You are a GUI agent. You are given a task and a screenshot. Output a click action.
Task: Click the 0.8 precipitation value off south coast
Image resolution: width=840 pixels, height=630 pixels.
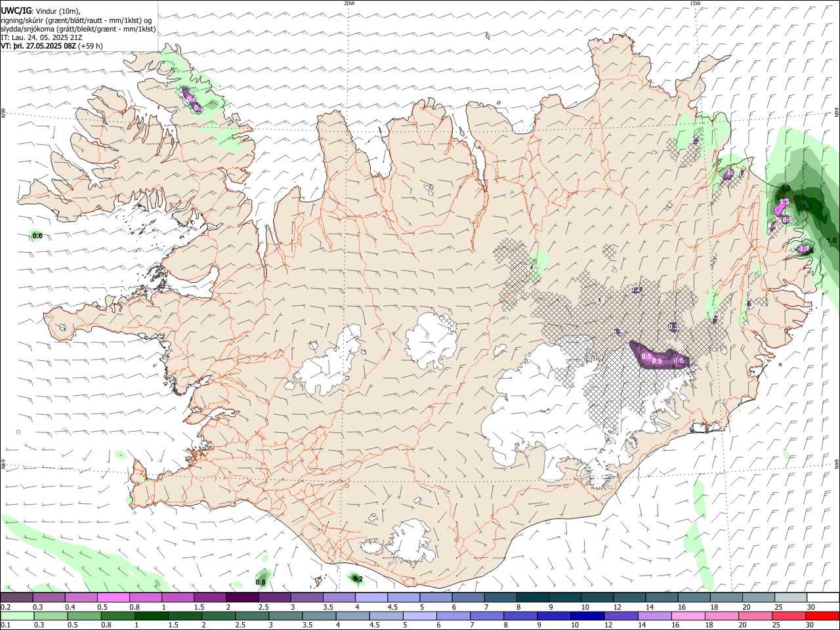(261, 582)
